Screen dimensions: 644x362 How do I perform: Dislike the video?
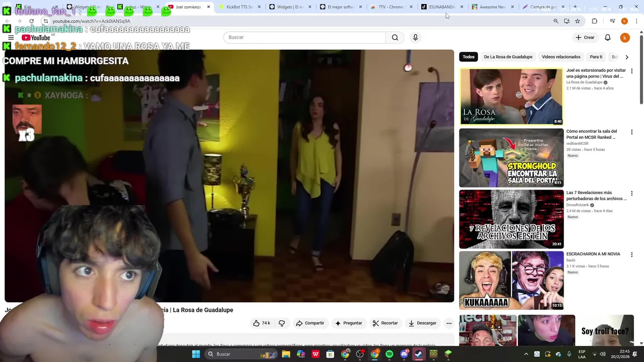pos(282,323)
